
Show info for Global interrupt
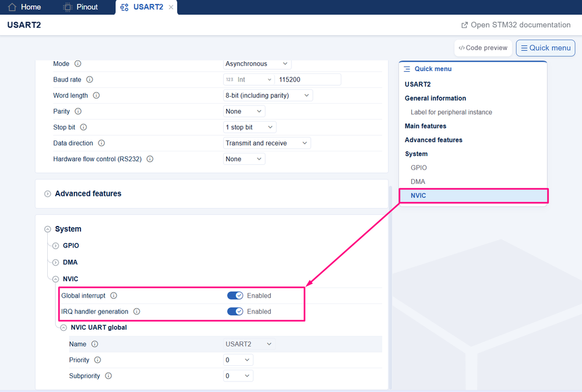pyautogui.click(x=114, y=295)
